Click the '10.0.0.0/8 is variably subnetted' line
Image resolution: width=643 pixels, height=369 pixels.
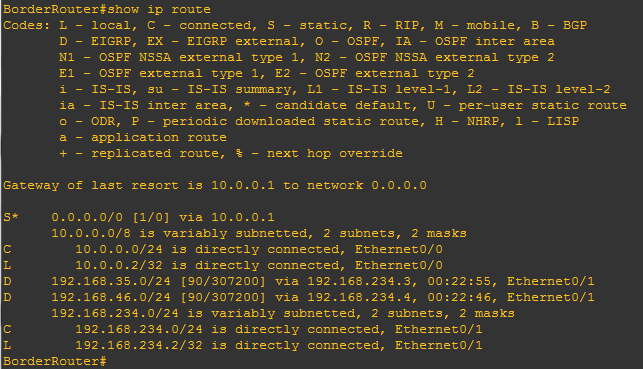point(259,233)
